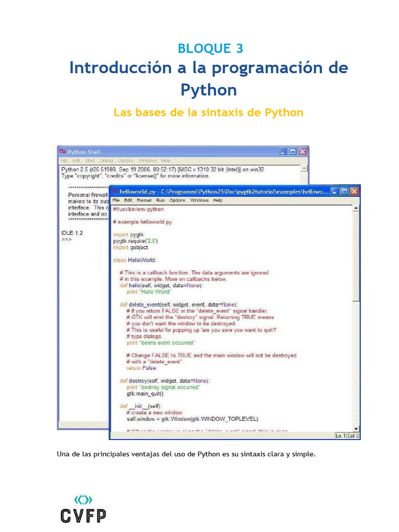Click 'print "delete event occurred"' line
The image size is (399, 532).
pos(161,343)
